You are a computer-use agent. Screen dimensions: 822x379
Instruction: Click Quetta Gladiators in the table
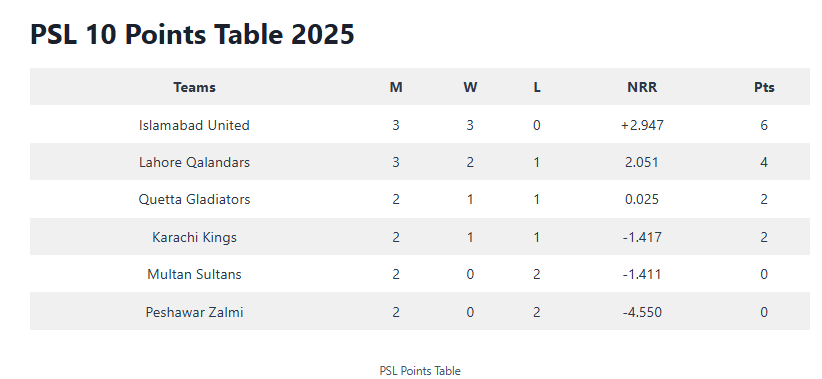click(194, 199)
